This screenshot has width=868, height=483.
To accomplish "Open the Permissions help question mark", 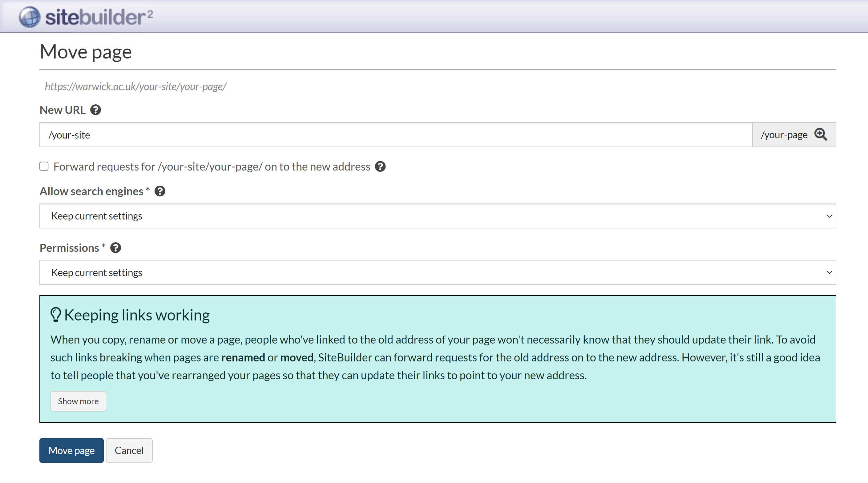I will click(115, 248).
